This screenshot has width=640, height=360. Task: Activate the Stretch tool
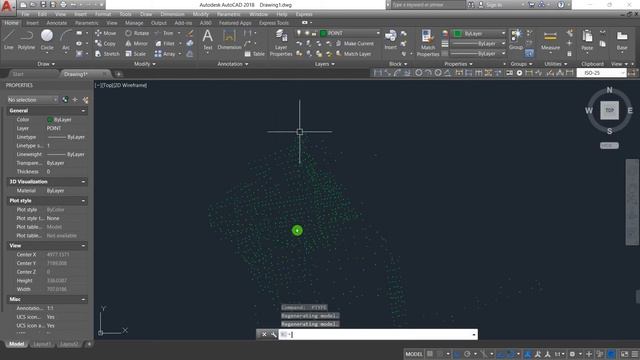point(107,53)
